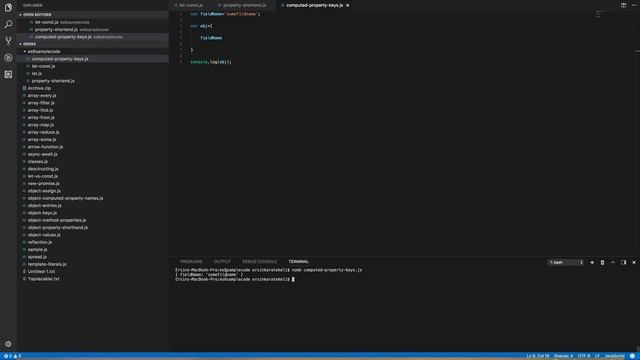Kill the terminal with trash icon
640x360 pixels.
click(x=602, y=262)
